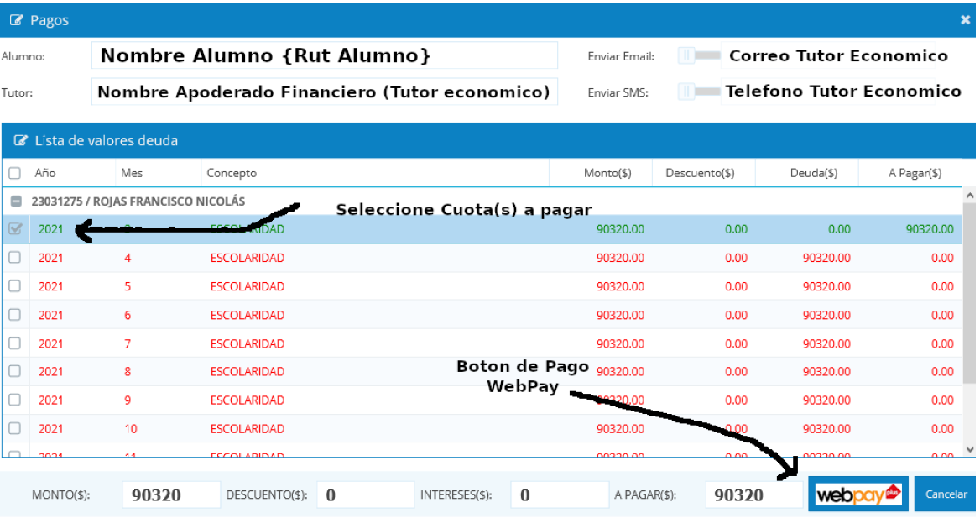
Task: Select the checkbox for month 4 installment
Action: [x=15, y=258]
